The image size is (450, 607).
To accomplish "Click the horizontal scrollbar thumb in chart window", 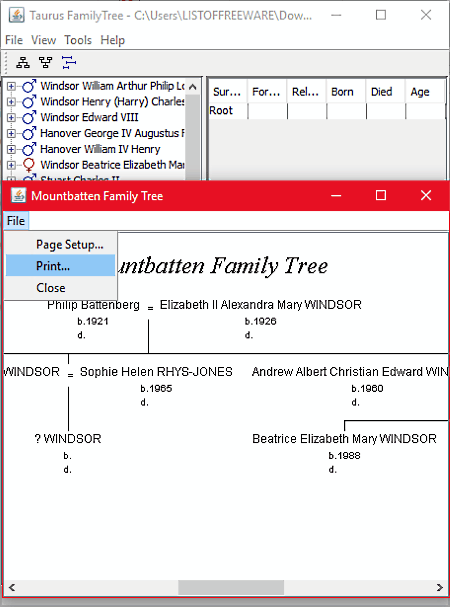I will (231, 587).
